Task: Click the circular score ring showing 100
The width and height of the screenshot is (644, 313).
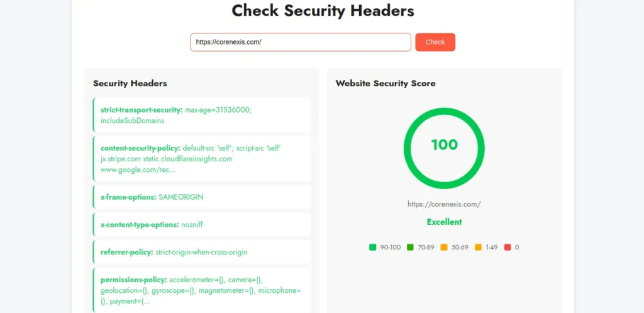Action: 444,149
